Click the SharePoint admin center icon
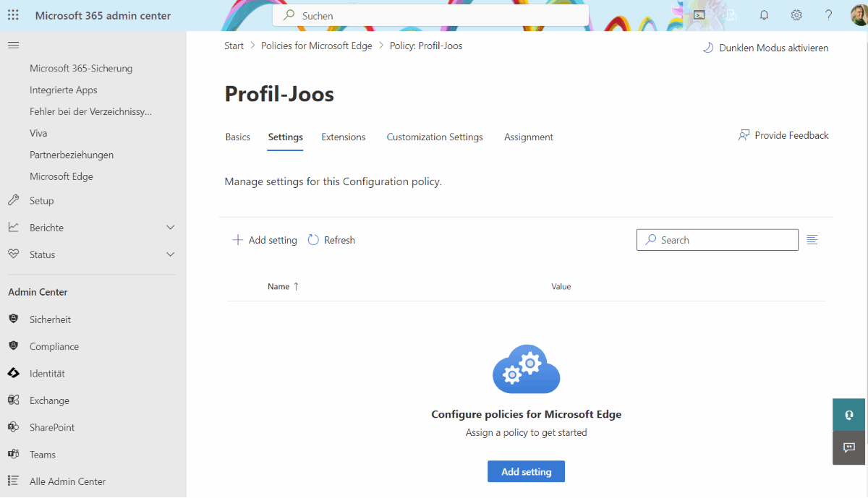Viewport: 868px width, 498px height. (14, 427)
